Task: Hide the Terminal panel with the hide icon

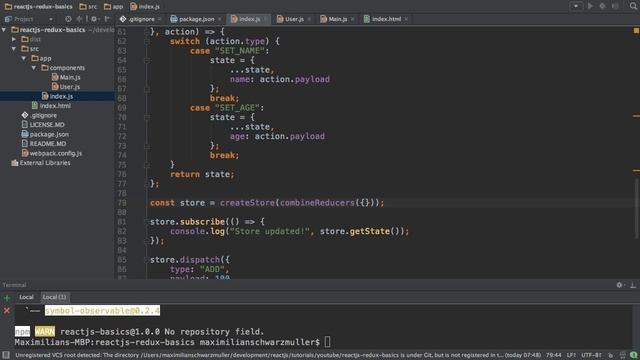Action: 633,285
